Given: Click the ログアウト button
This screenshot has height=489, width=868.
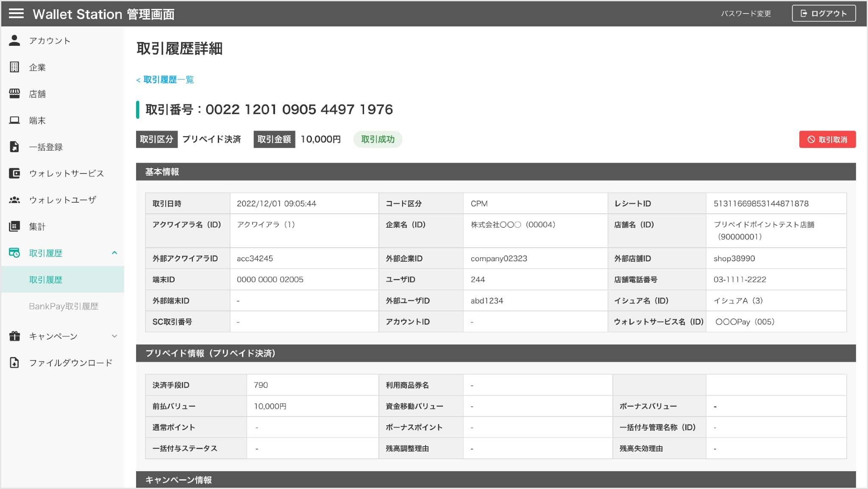Looking at the screenshot, I should tap(823, 14).
